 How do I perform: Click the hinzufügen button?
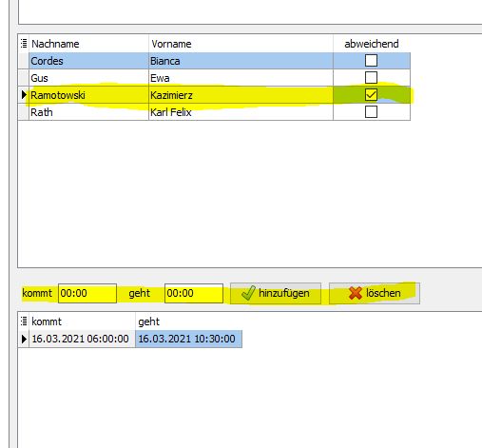tap(276, 293)
